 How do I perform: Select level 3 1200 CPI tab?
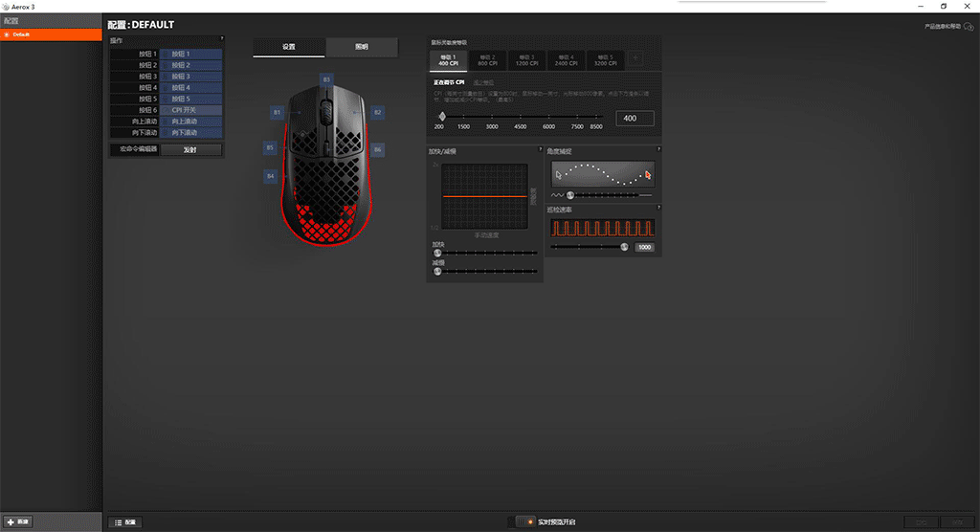coord(527,60)
